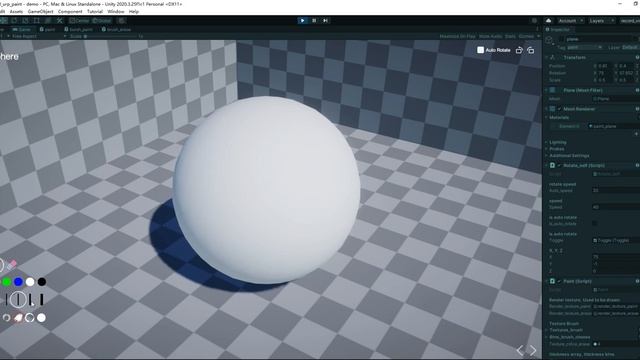
Task: Collapse the Materials section
Action: [547, 118]
